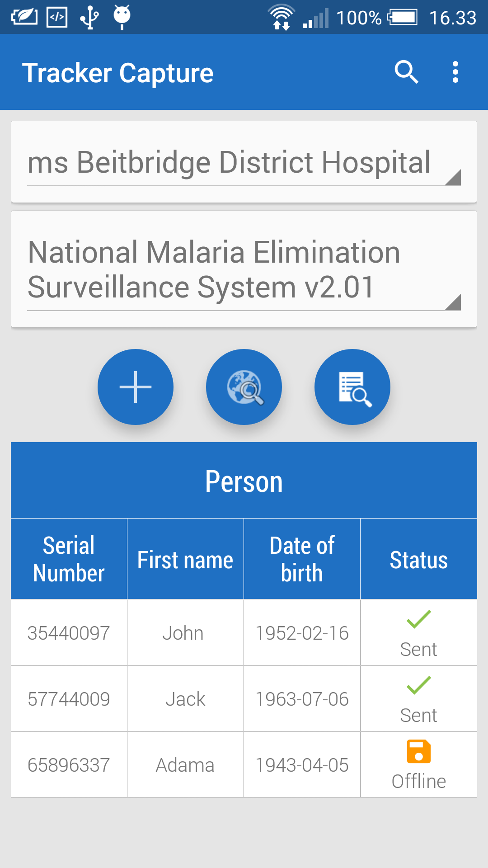Open the record for Adama

pyautogui.click(x=185, y=765)
